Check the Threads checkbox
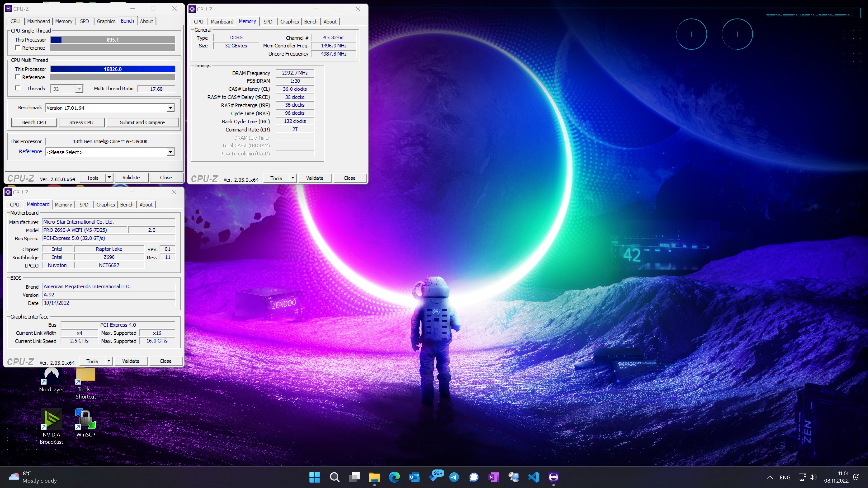The height and width of the screenshot is (488, 868). pos(18,89)
